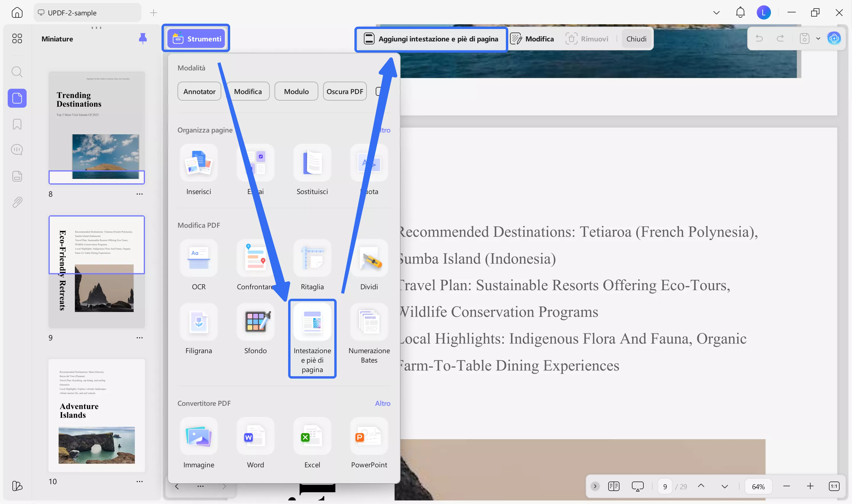Viewport: 852px width, 504px height.
Task: Open the UPDF AI assistant icon
Action: click(x=834, y=39)
